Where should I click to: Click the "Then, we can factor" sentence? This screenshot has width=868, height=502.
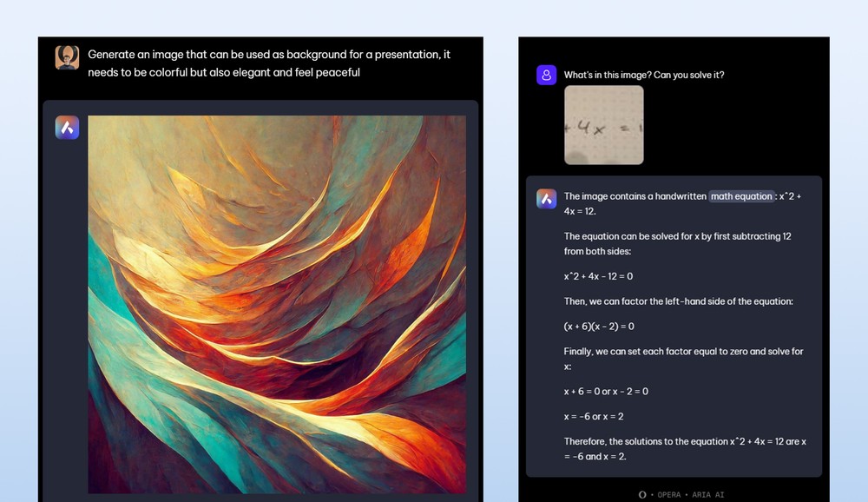[678, 301]
